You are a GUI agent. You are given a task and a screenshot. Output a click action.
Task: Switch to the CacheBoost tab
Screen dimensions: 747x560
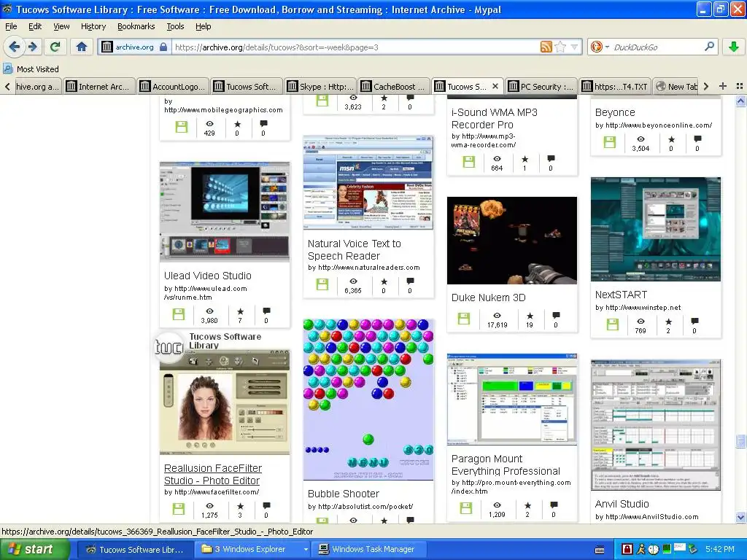coord(393,86)
